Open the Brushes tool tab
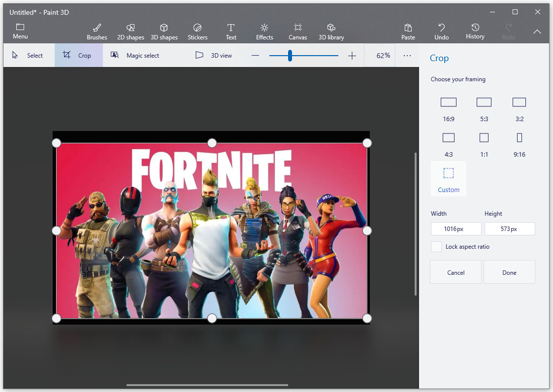 click(97, 32)
